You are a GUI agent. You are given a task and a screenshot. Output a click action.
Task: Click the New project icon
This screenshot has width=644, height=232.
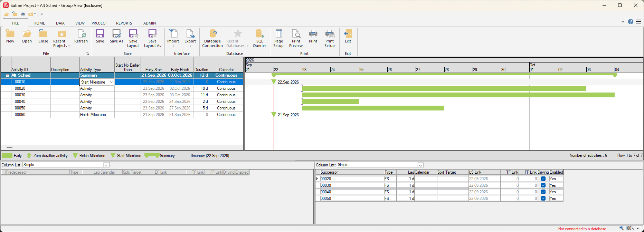(10, 34)
